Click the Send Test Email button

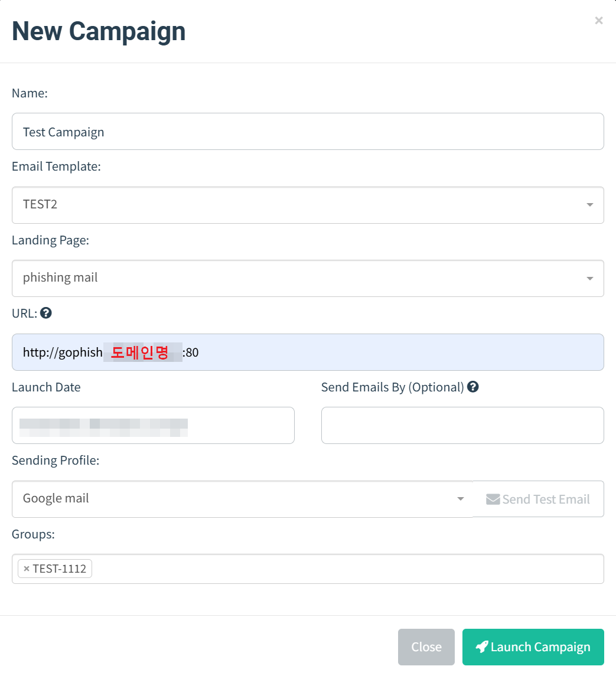[x=538, y=499]
